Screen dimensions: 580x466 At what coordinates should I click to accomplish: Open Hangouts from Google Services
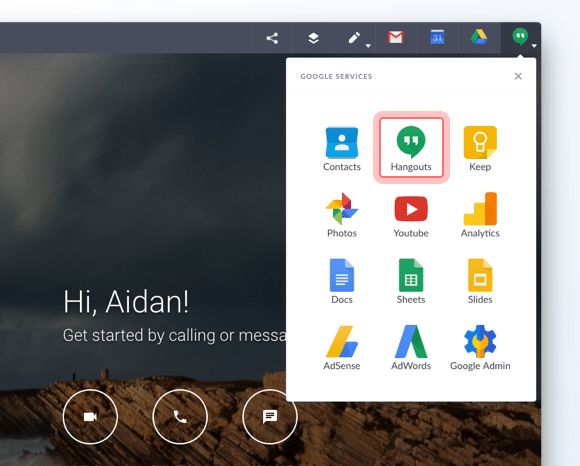coord(411,148)
